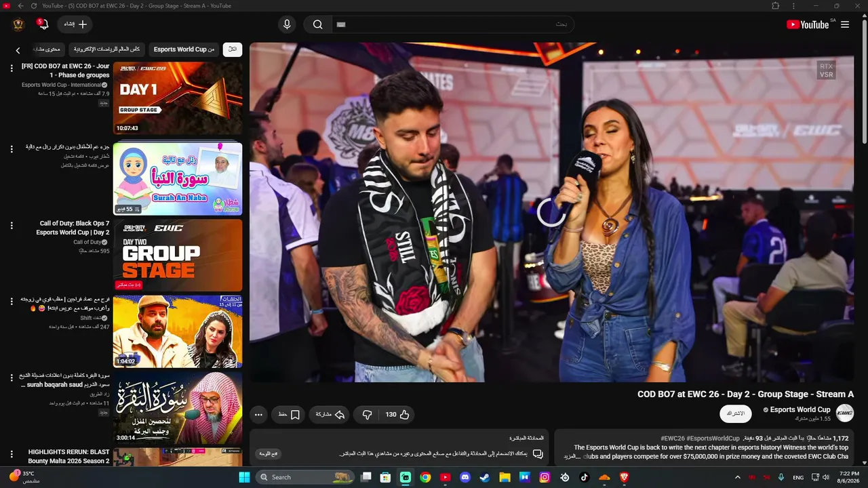Open Steam from the taskbar

click(485, 477)
